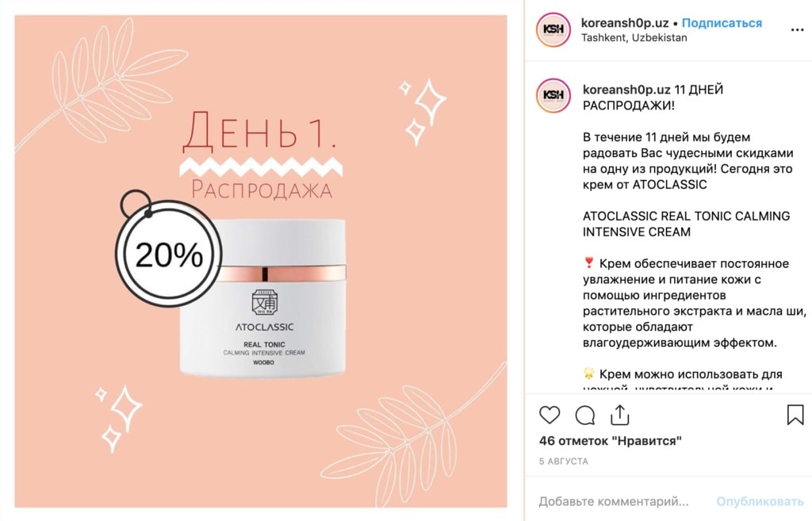Click koreansh0p.uz username in the caption
The image size is (812, 521).
[x=626, y=90]
